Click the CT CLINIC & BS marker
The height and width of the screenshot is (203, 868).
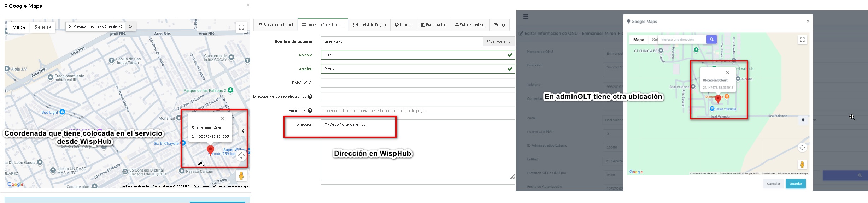[x=661, y=51]
